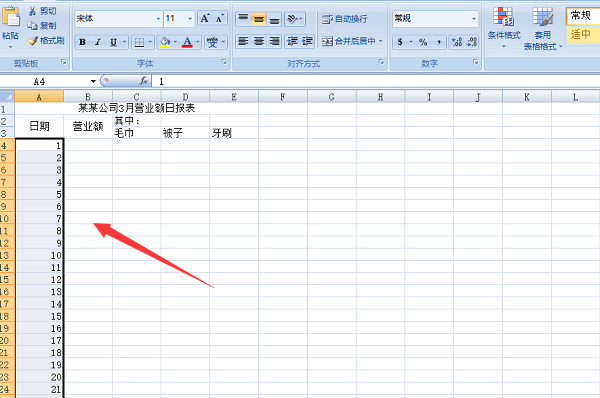Click formula bar showing 1
This screenshot has width=600, height=398.
click(x=376, y=82)
